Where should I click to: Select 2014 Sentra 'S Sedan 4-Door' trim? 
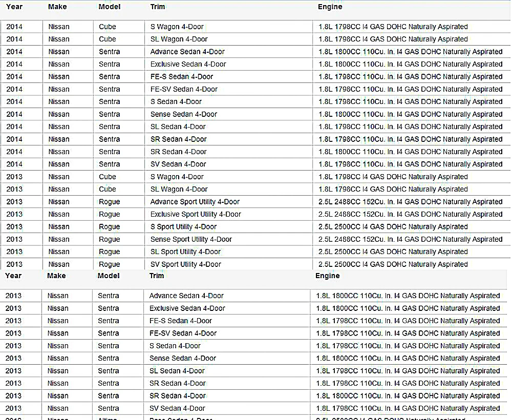176,101
